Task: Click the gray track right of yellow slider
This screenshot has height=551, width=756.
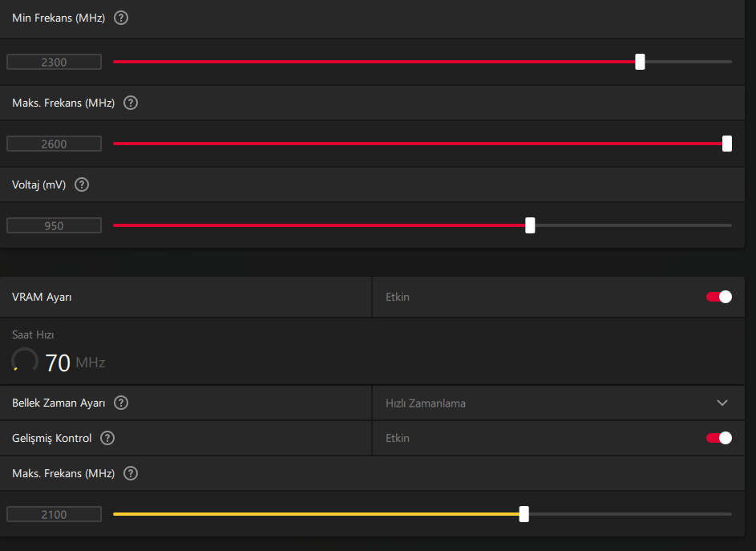Action: coord(629,514)
